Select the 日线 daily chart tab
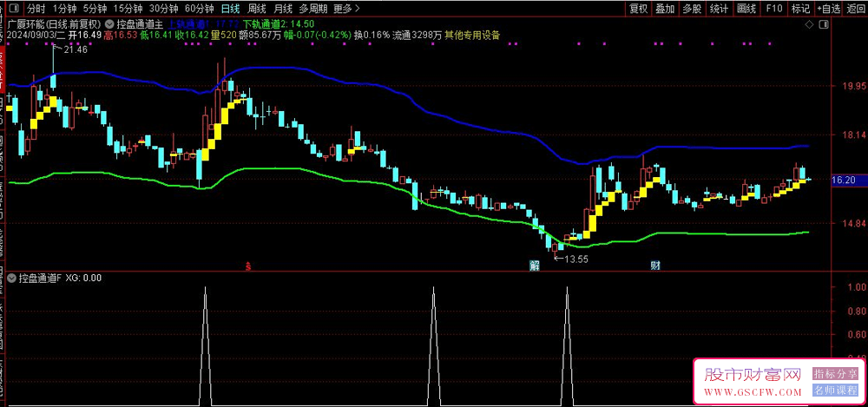This screenshot has height=407, width=868. [230, 9]
